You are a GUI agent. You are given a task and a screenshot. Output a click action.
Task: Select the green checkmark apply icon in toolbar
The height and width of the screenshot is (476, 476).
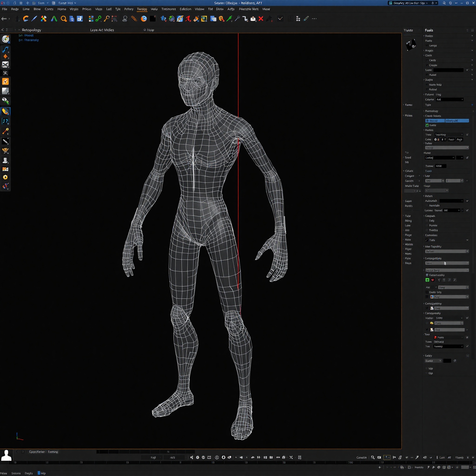click(x=280, y=19)
